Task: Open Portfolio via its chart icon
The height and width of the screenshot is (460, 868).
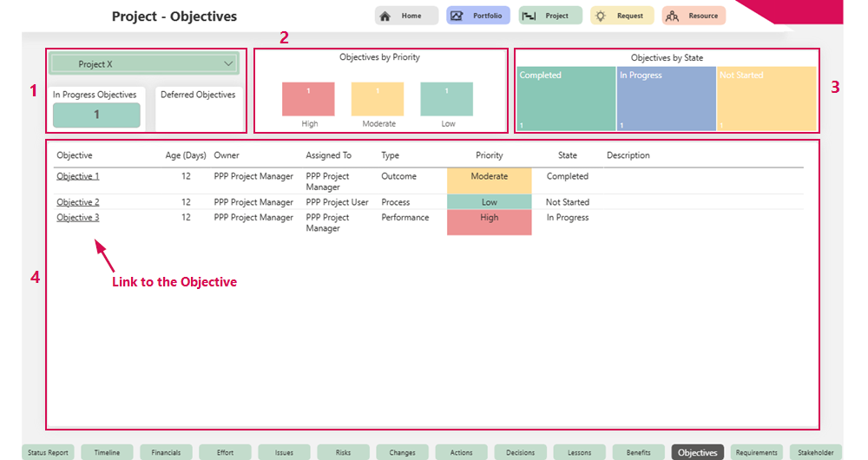Action: (x=457, y=16)
